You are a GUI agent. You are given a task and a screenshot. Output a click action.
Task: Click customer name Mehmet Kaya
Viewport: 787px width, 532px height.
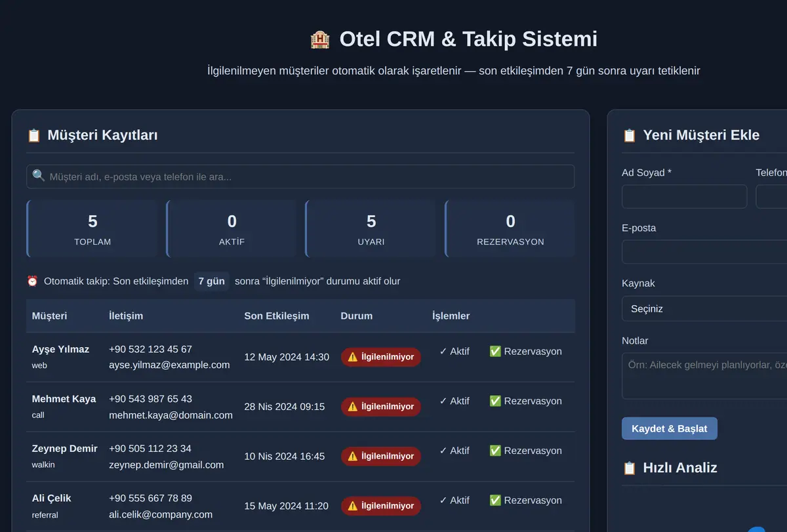click(x=64, y=399)
